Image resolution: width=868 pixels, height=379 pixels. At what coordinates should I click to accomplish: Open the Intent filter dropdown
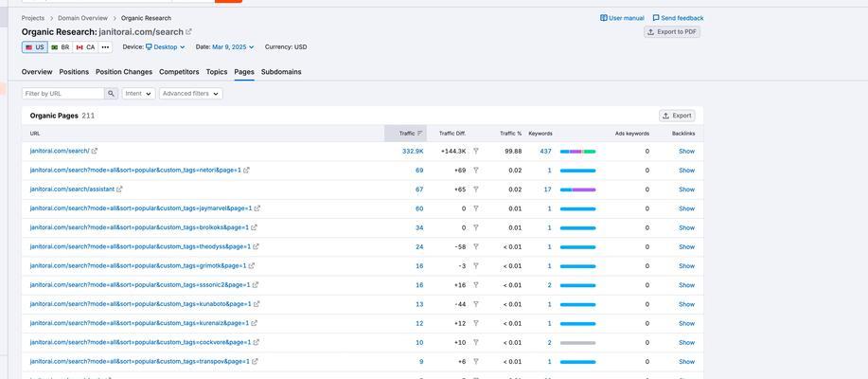pyautogui.click(x=138, y=94)
